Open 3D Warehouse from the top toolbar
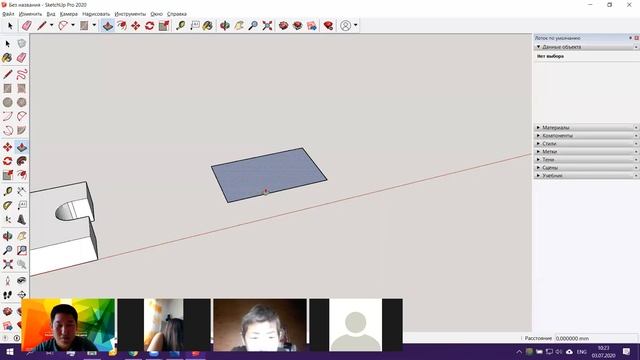 tap(283, 26)
